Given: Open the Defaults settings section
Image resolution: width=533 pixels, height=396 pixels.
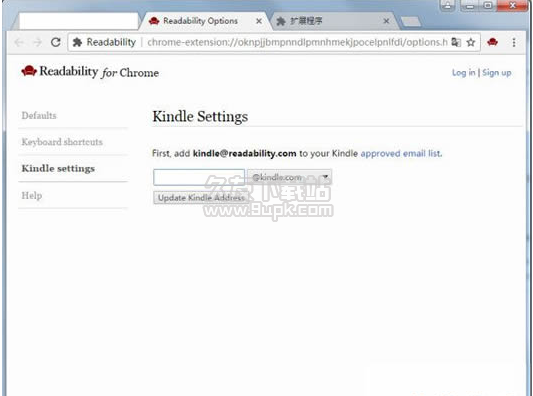Looking at the screenshot, I should tap(39, 116).
